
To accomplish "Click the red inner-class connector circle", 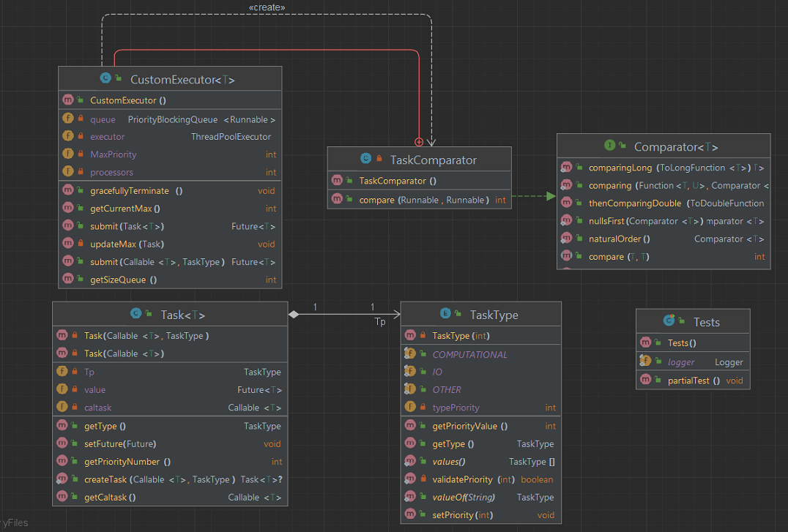I will tap(419, 142).
